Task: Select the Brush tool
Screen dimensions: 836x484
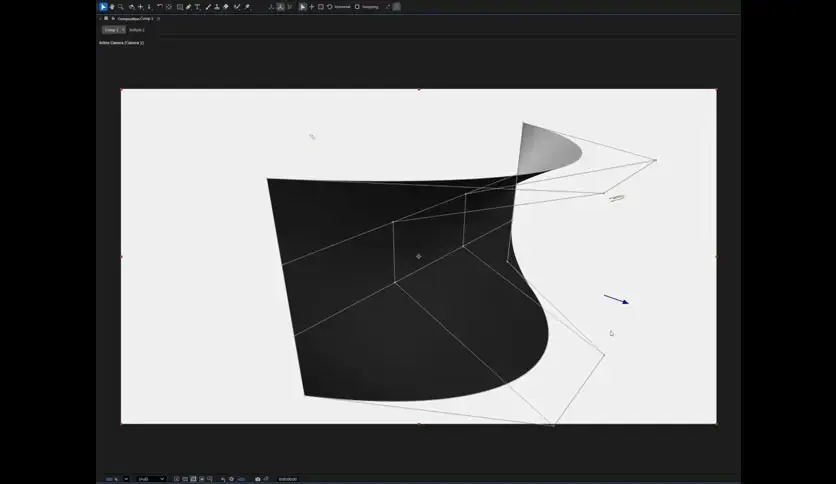Action: coord(208,7)
